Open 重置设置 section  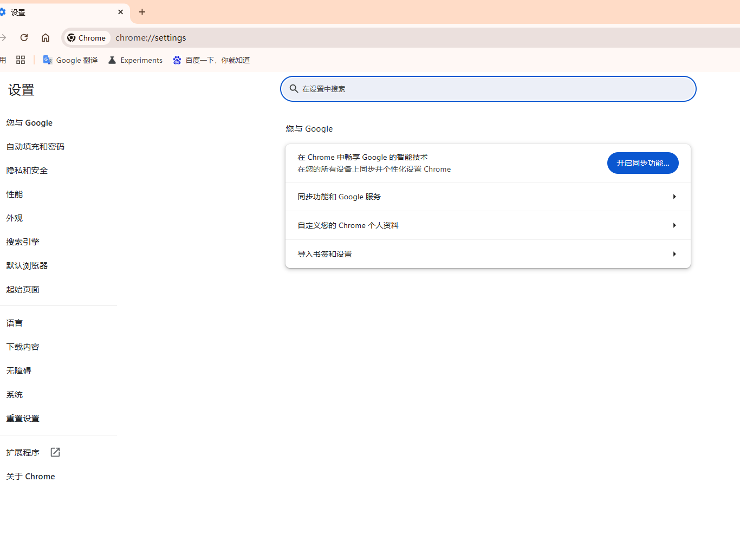[23, 419]
